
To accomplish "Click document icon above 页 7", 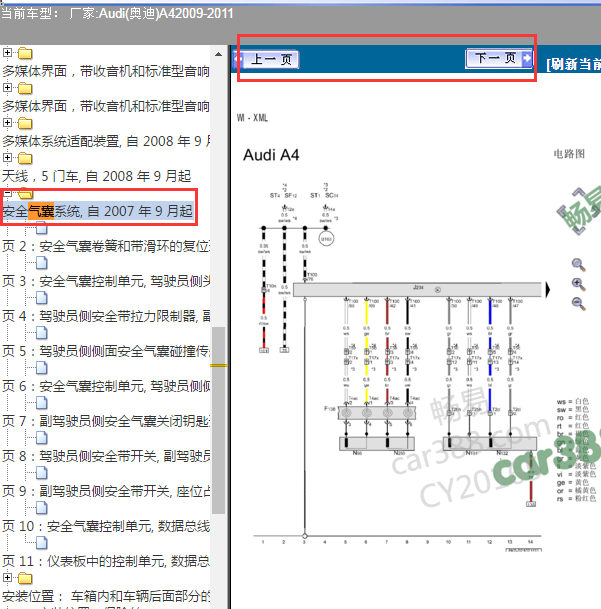I will tap(42, 403).
